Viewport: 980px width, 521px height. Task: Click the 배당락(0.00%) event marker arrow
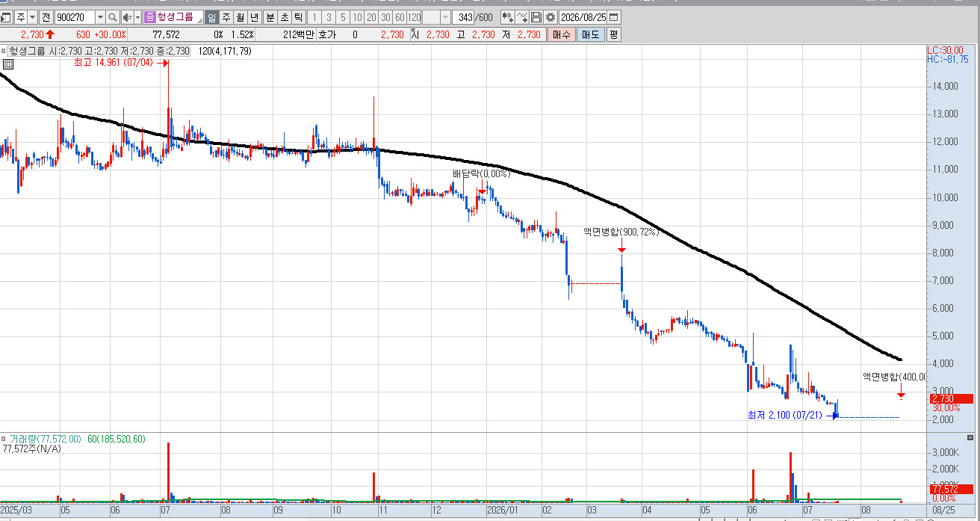point(482,191)
